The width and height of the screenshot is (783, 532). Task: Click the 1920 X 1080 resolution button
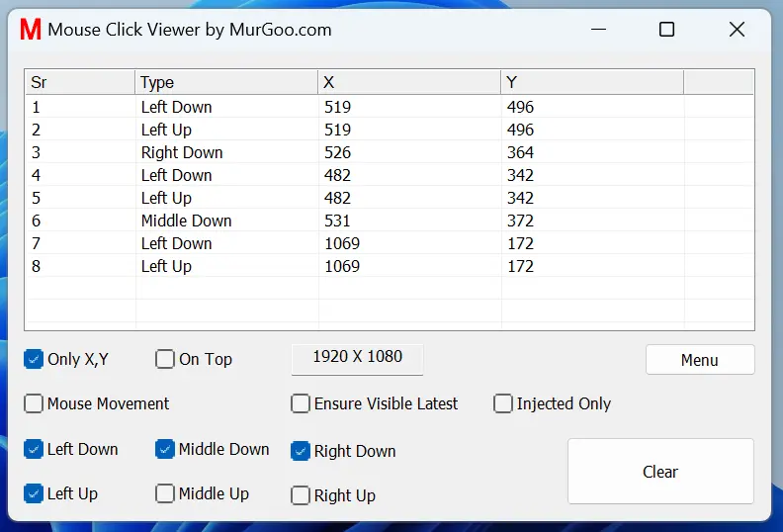pos(358,359)
